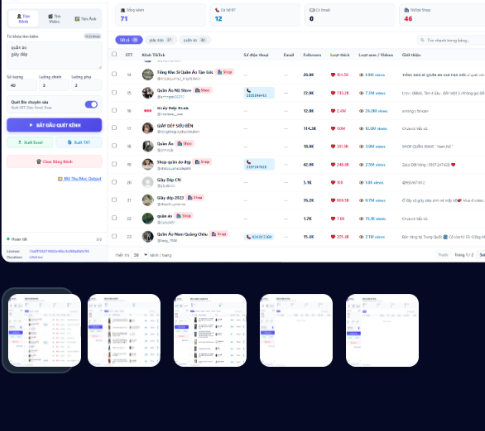Toggle the Quét Bio chuyên sâu switch
The image size is (485, 431).
(91, 104)
